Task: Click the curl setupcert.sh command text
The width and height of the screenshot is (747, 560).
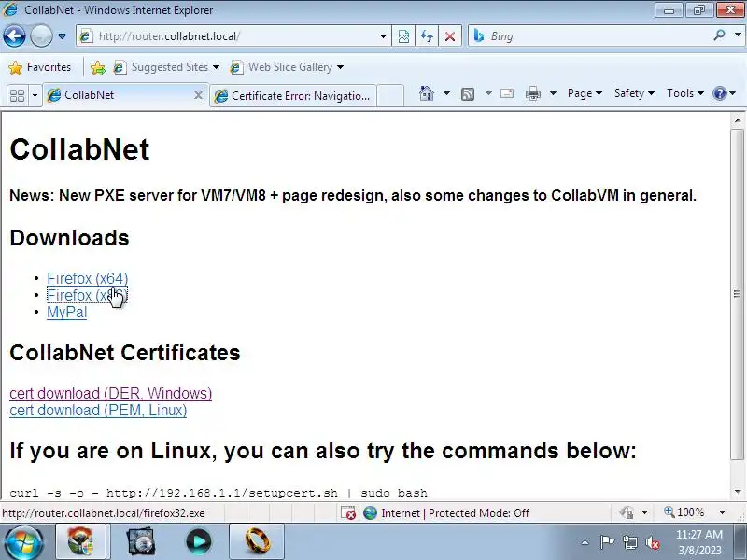Action: point(218,493)
